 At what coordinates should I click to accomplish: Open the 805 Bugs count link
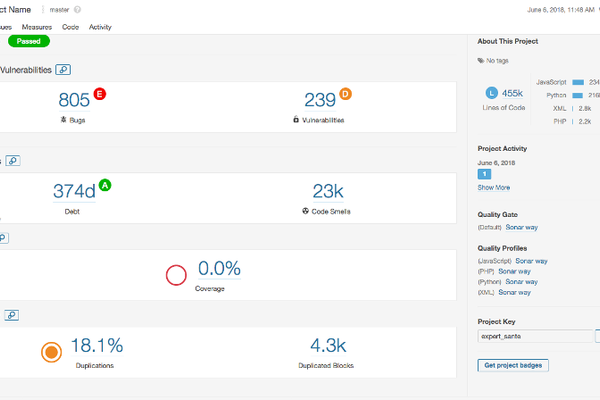coord(74,99)
